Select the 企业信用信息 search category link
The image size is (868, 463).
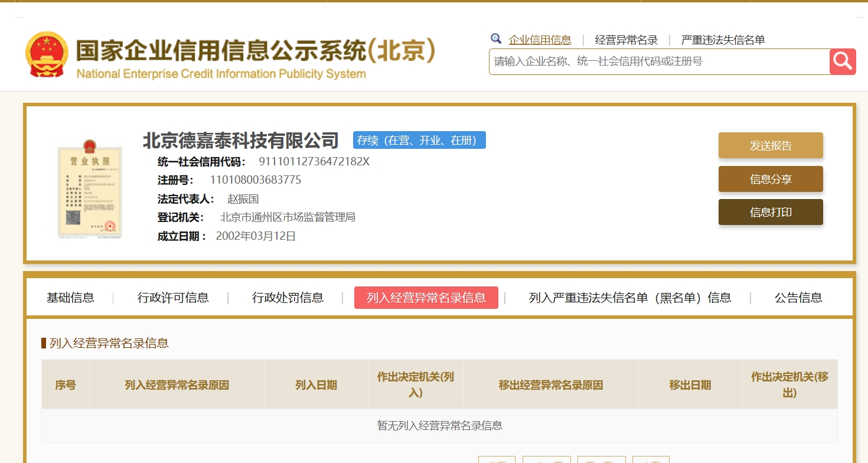(540, 40)
